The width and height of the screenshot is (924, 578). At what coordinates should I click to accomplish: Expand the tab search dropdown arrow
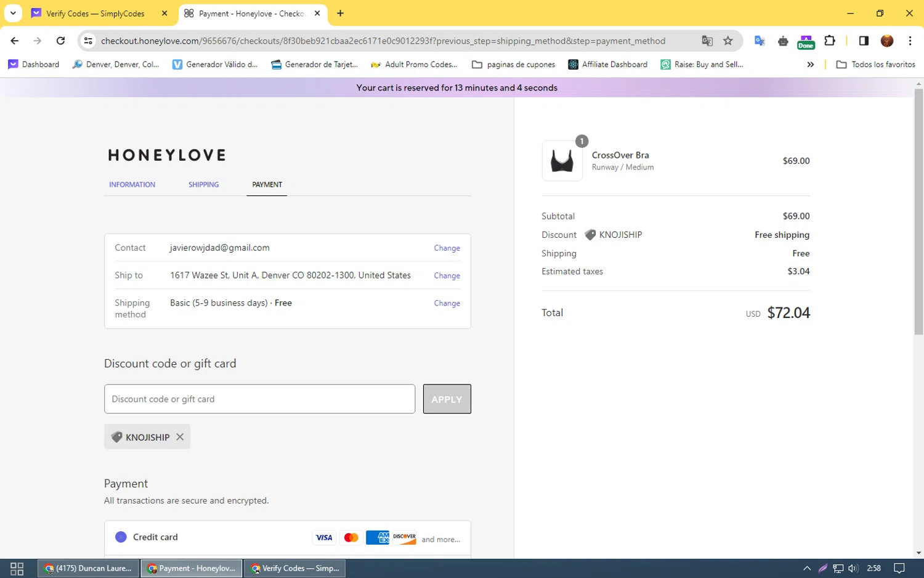[x=13, y=13]
